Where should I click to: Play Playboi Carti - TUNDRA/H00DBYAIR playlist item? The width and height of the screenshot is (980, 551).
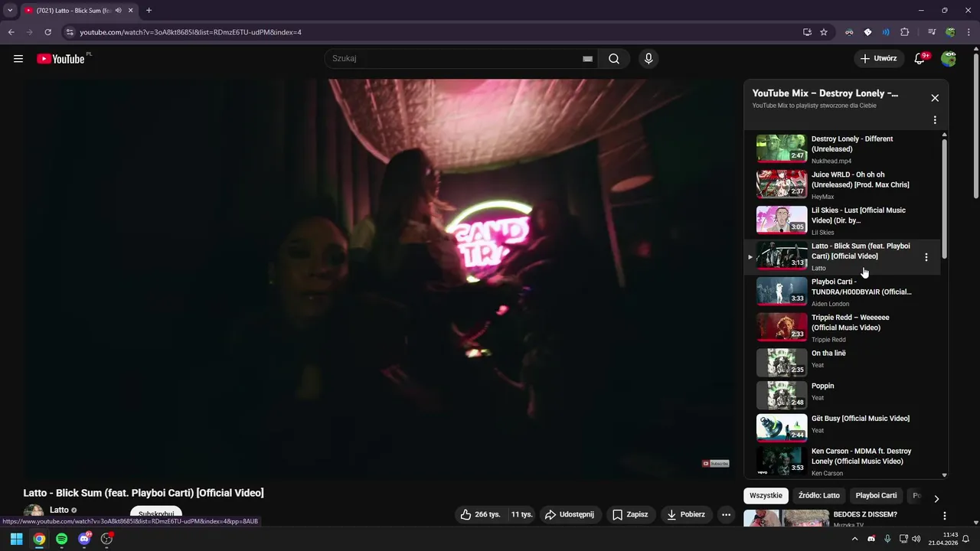[841, 292]
